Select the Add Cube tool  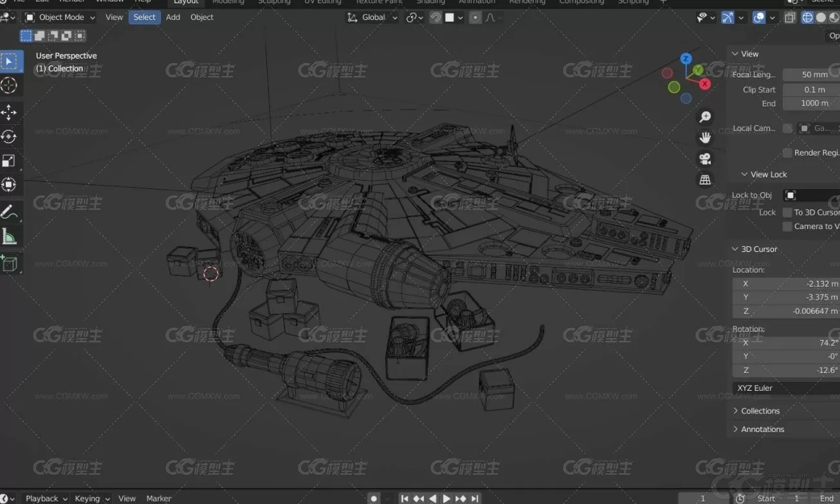[10, 264]
